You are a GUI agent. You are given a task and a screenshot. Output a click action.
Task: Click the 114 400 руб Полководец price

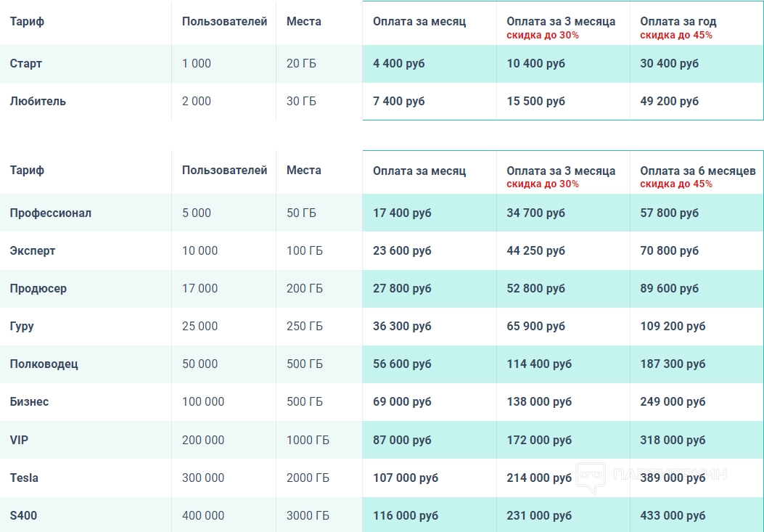(539, 364)
